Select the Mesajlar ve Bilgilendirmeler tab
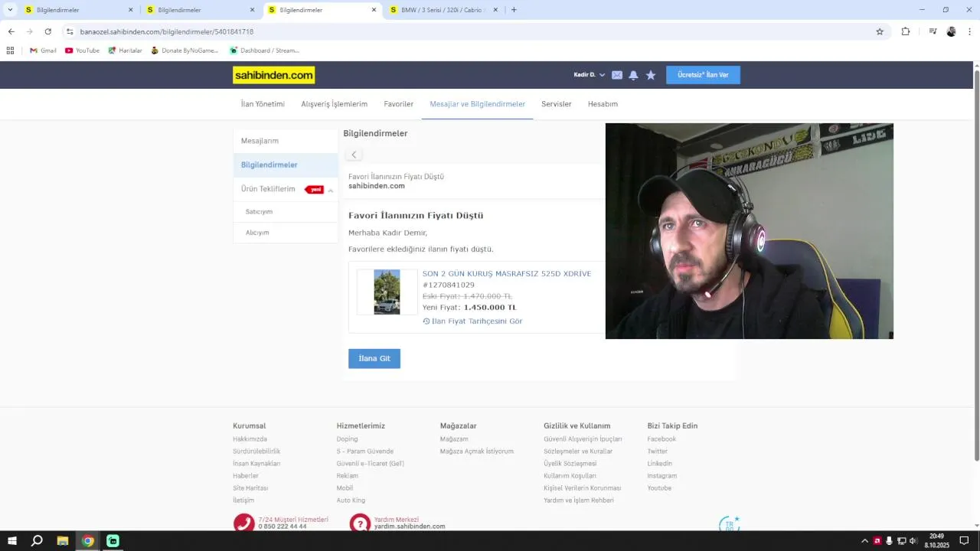The image size is (980, 551). click(x=478, y=104)
